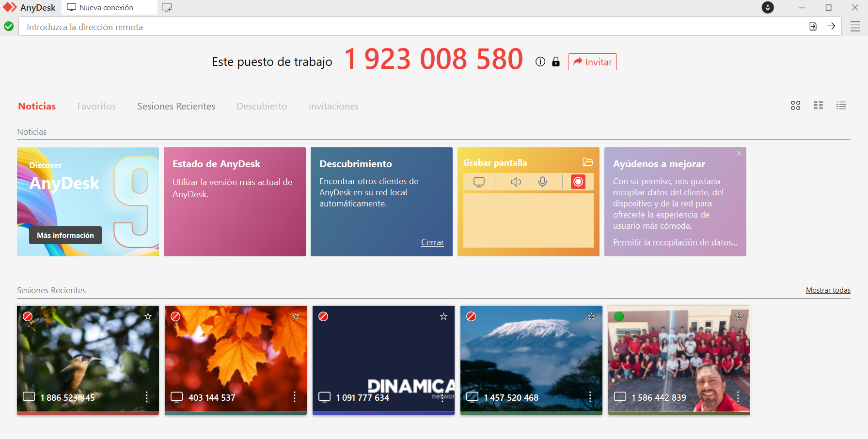Switch to large tiles view

(795, 106)
